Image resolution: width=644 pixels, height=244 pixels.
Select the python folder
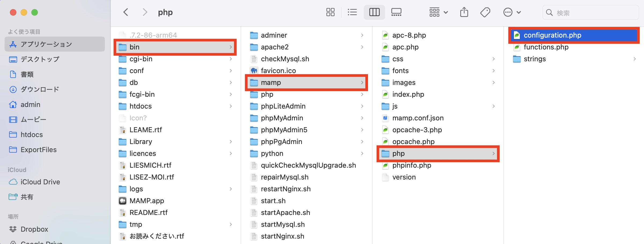point(307,153)
